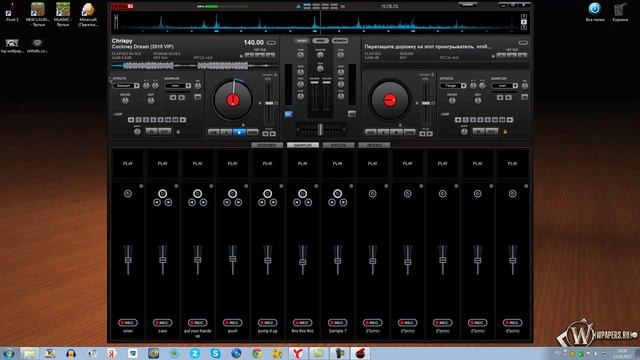Viewport: 640px width, 360px height.
Task: Click CUE on the right deck
Action: tap(371, 132)
